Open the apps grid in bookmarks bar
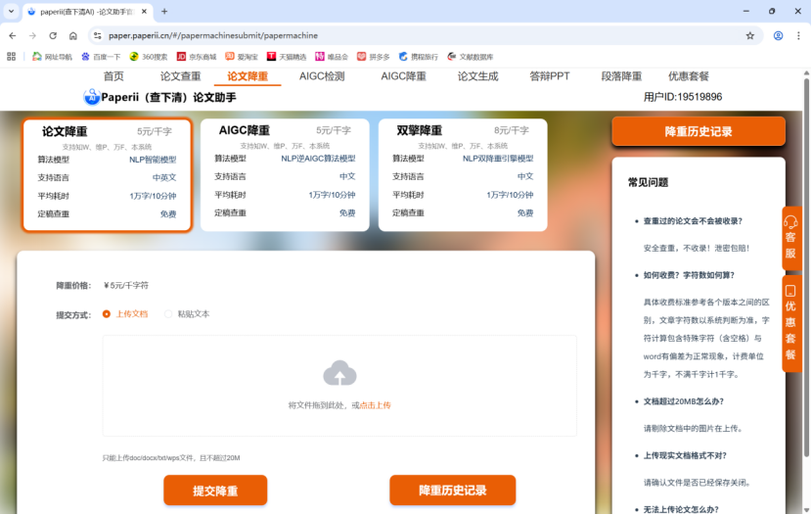This screenshot has width=812, height=515. (12, 57)
